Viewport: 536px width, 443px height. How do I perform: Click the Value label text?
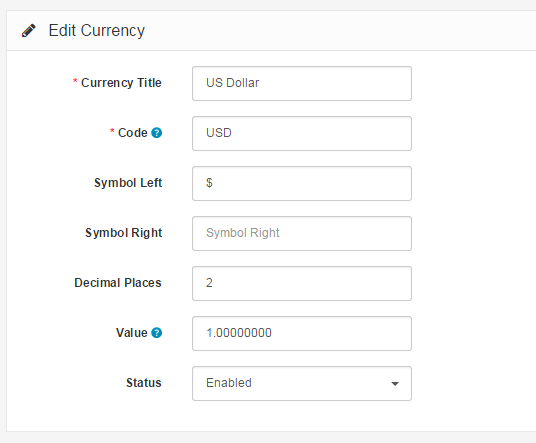point(132,333)
